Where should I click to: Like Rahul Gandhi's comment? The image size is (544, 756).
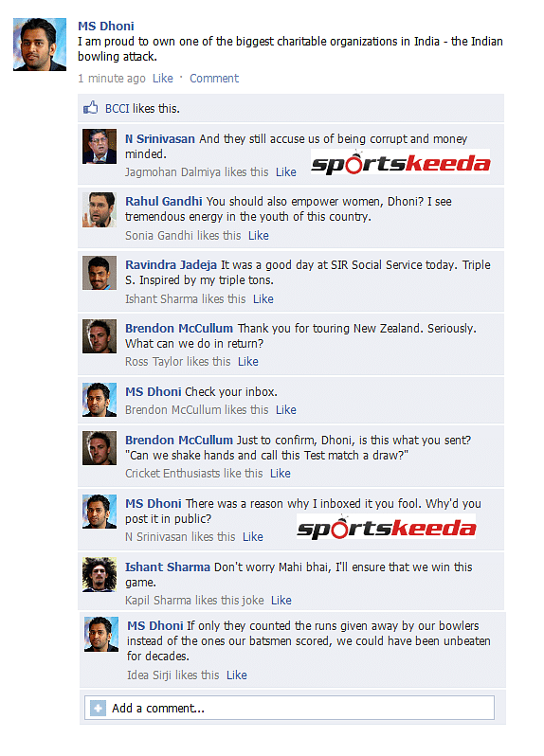pyautogui.click(x=259, y=235)
